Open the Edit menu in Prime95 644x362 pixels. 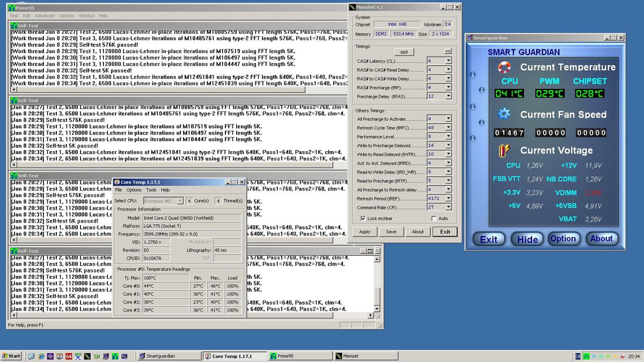26,16
